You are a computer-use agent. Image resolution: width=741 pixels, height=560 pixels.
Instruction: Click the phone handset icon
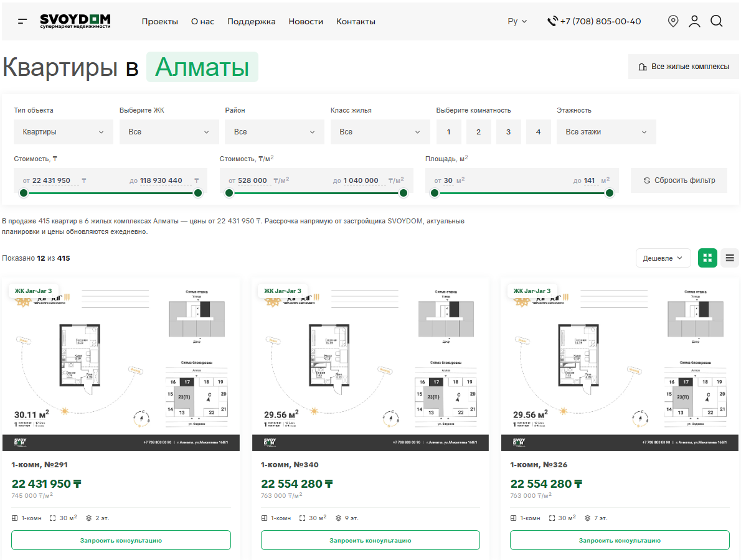[552, 21]
